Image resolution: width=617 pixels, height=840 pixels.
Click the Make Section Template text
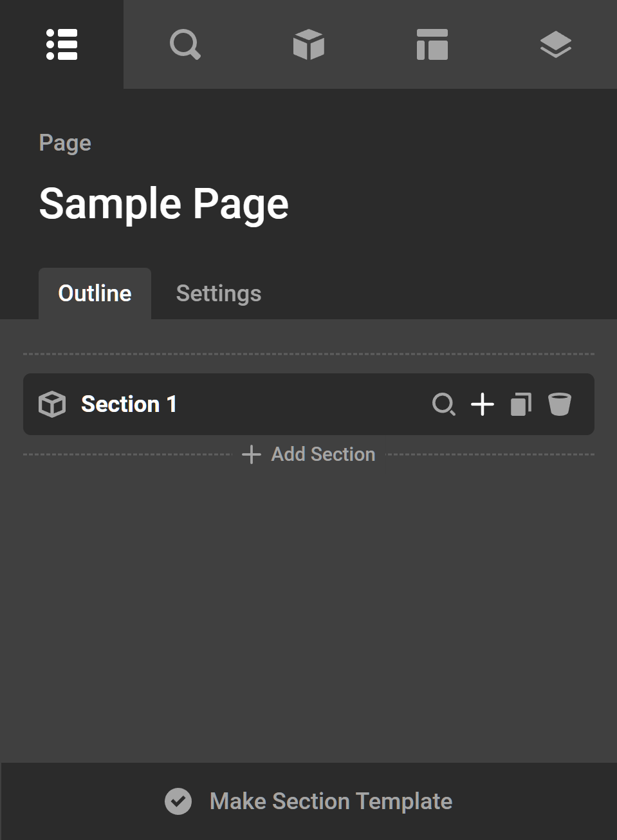point(331,801)
